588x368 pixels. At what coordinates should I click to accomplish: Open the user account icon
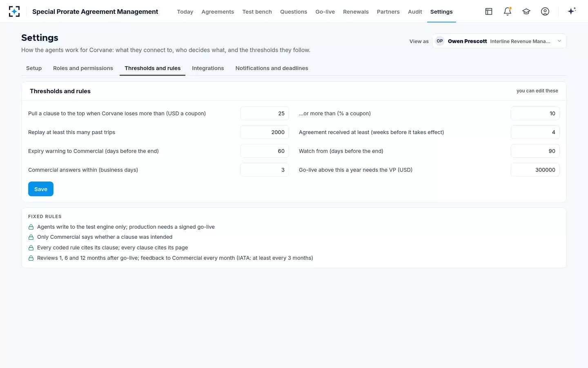545,11
